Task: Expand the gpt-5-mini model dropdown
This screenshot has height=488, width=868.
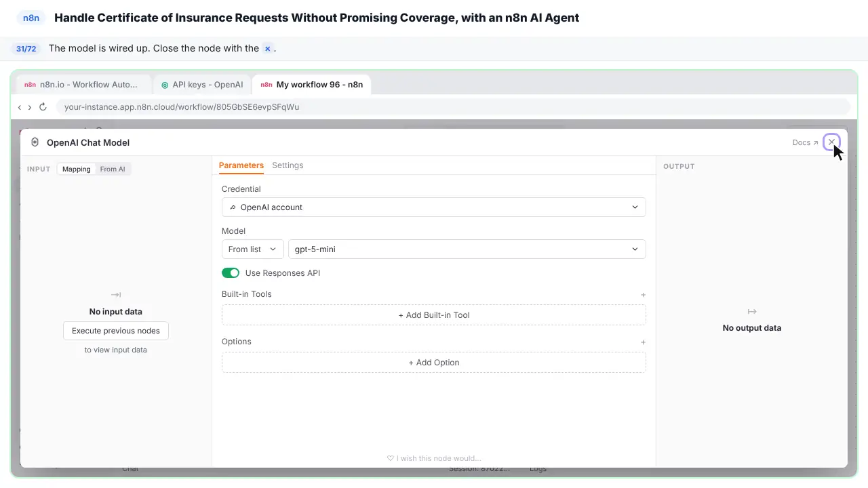Action: coord(467,249)
